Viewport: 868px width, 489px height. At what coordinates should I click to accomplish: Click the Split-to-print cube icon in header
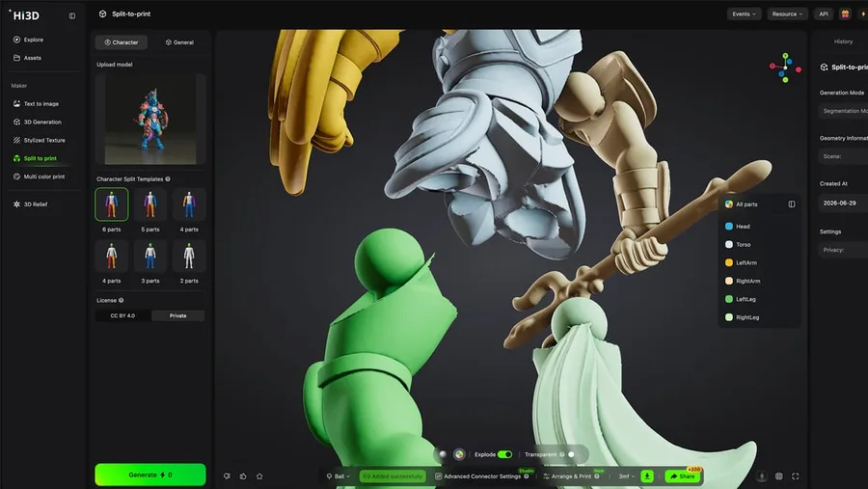click(102, 14)
